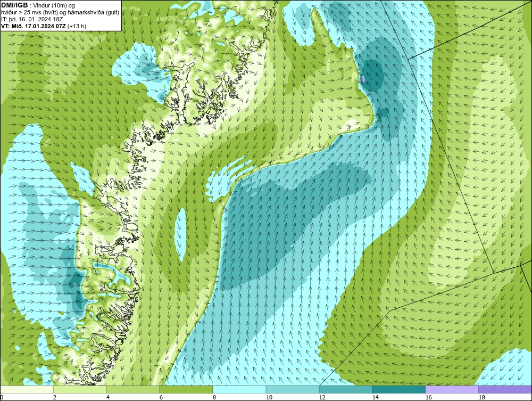Click the legend scale label 12
This screenshot has width=532, height=401.
(x=322, y=397)
